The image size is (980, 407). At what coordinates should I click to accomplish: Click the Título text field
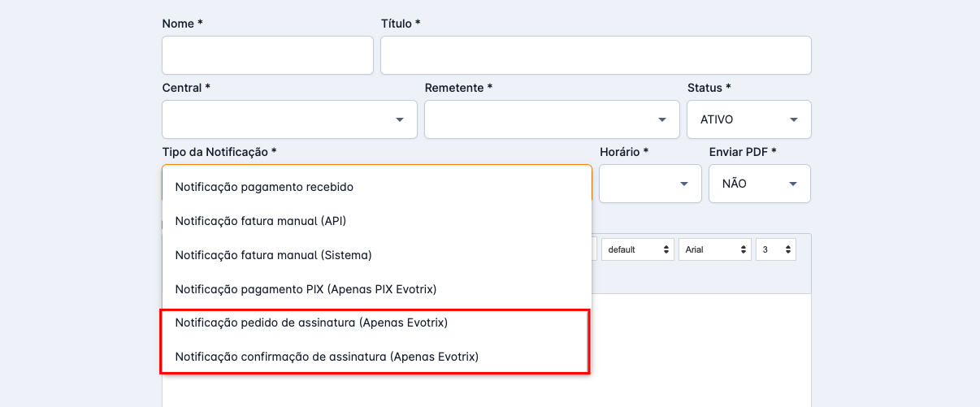point(596,55)
